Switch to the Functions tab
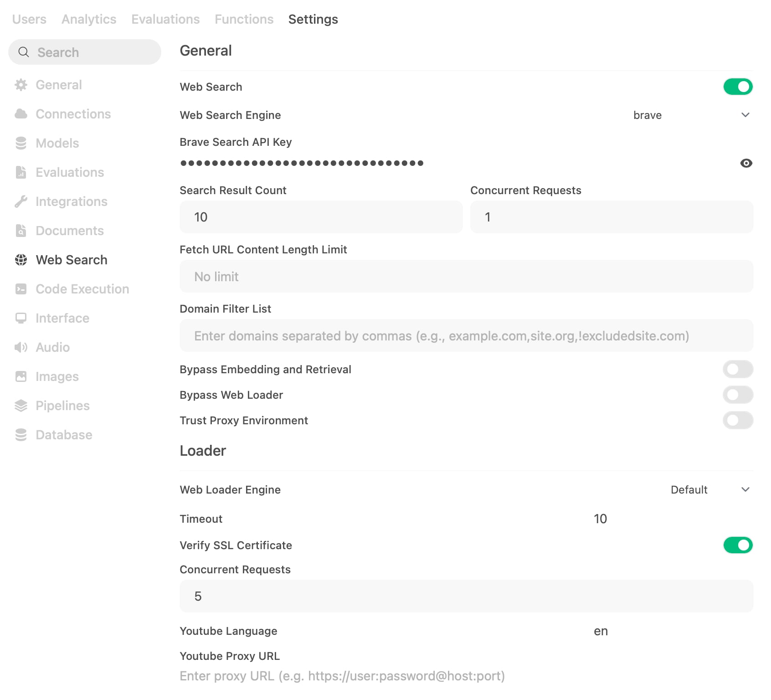 tap(244, 19)
